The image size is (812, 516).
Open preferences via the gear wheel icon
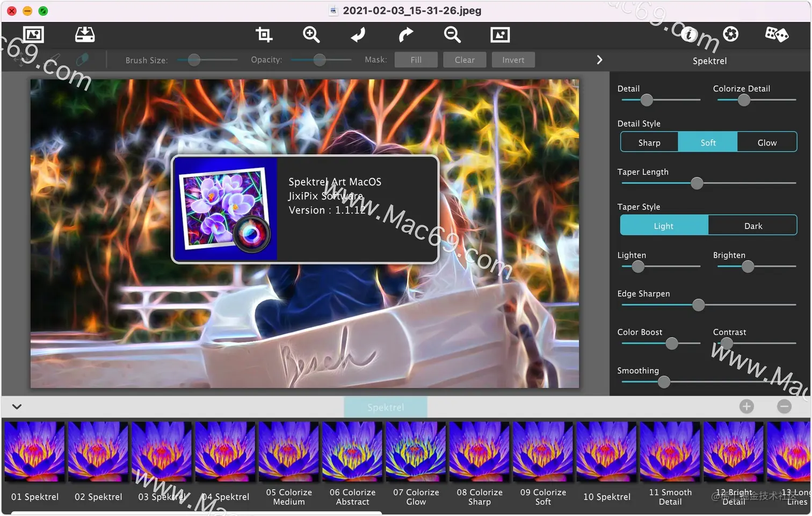pos(730,34)
